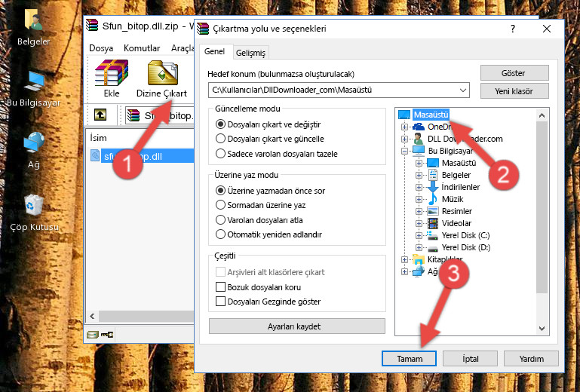The width and height of the screenshot is (580, 392).
Task: Click the dialog help question mark
Action: [513, 29]
